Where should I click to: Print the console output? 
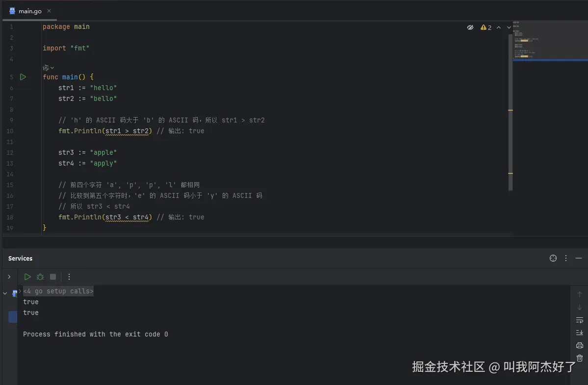point(580,345)
